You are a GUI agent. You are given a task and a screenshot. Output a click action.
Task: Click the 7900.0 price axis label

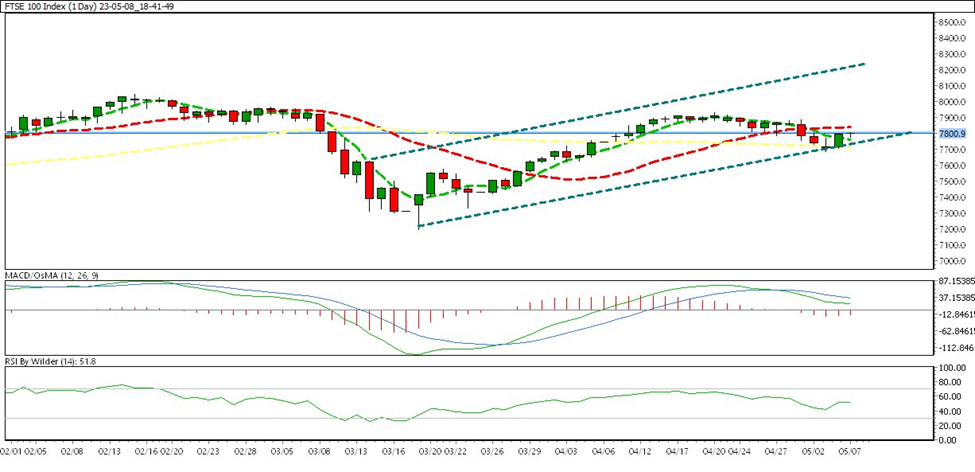(x=951, y=118)
